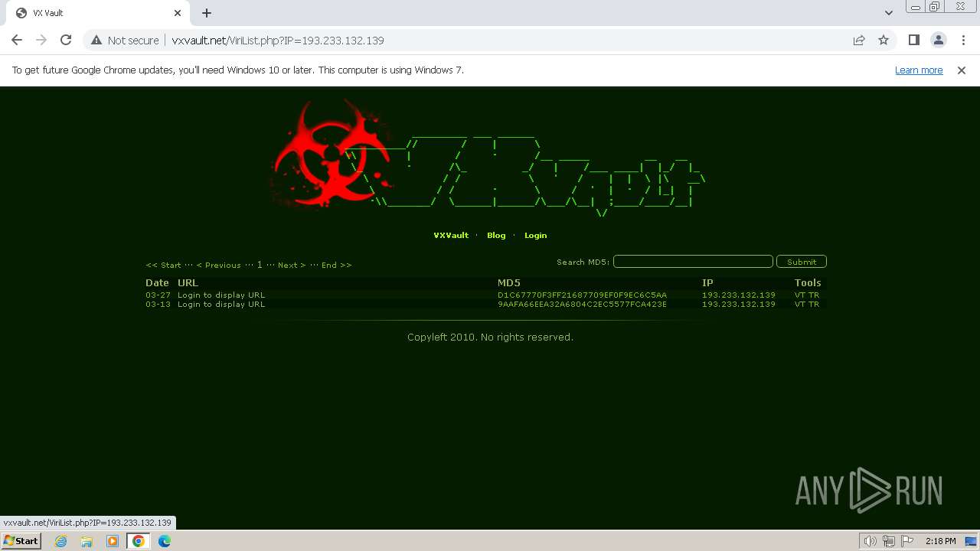This screenshot has width=980, height=551.
Task: Click IP 193.233.132.139 in 03-13 row
Action: (x=739, y=305)
